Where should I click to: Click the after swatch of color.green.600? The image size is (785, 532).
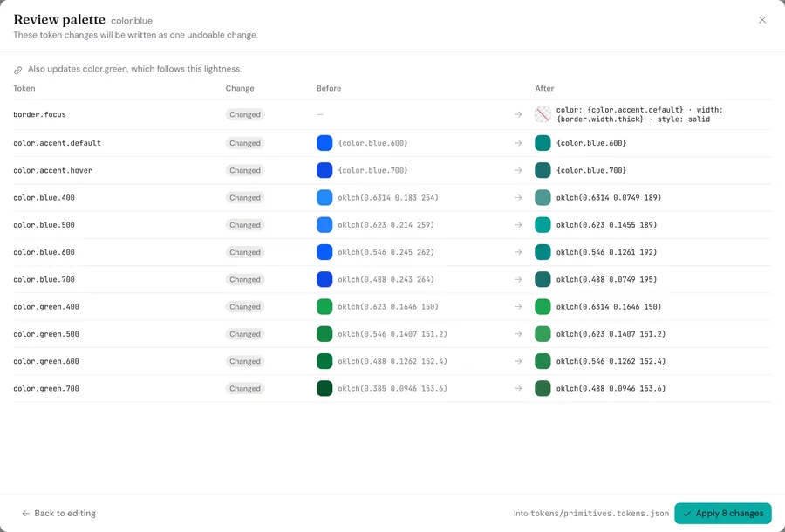543,361
